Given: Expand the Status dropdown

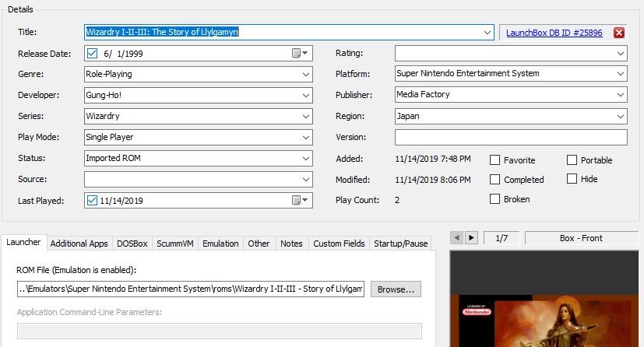Looking at the screenshot, I should [x=305, y=158].
